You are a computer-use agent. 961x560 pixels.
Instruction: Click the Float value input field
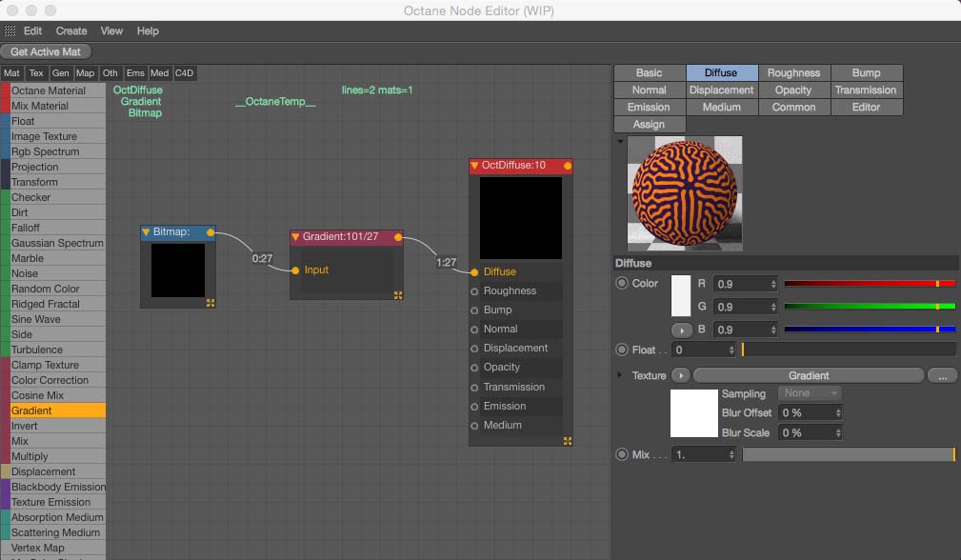[703, 350]
